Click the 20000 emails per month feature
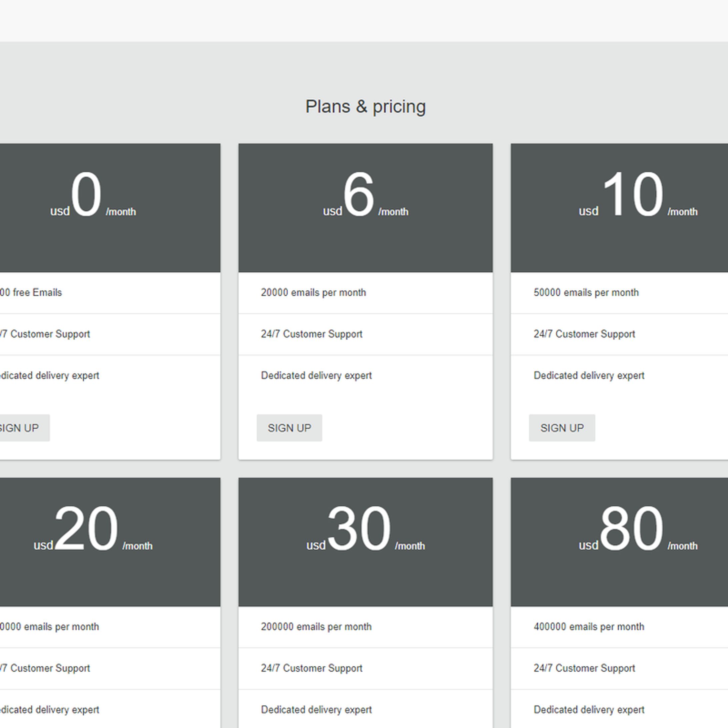Screen dimensions: 728x728 pyautogui.click(x=313, y=293)
